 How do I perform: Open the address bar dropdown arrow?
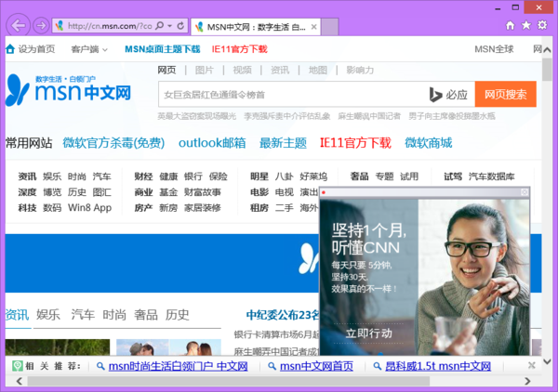click(x=170, y=26)
